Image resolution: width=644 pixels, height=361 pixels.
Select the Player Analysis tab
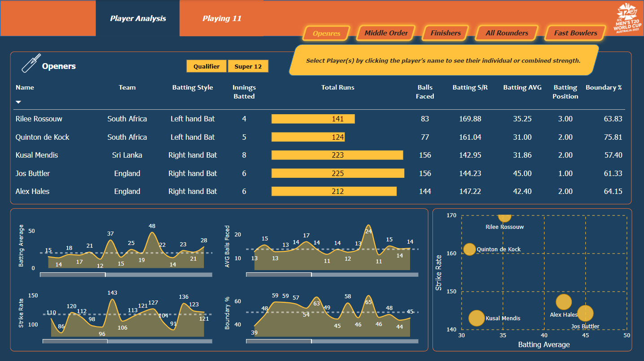(x=137, y=18)
